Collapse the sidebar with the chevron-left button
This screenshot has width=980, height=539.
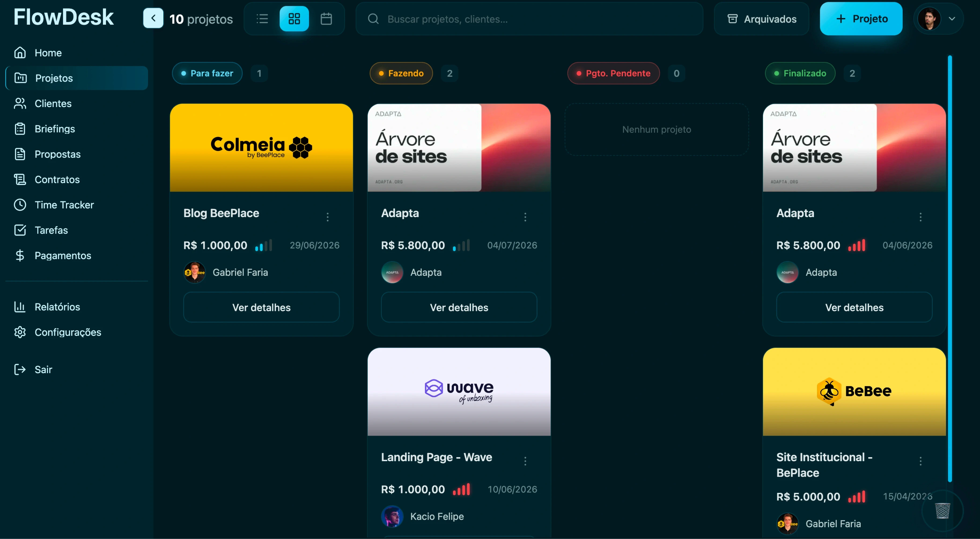click(153, 18)
